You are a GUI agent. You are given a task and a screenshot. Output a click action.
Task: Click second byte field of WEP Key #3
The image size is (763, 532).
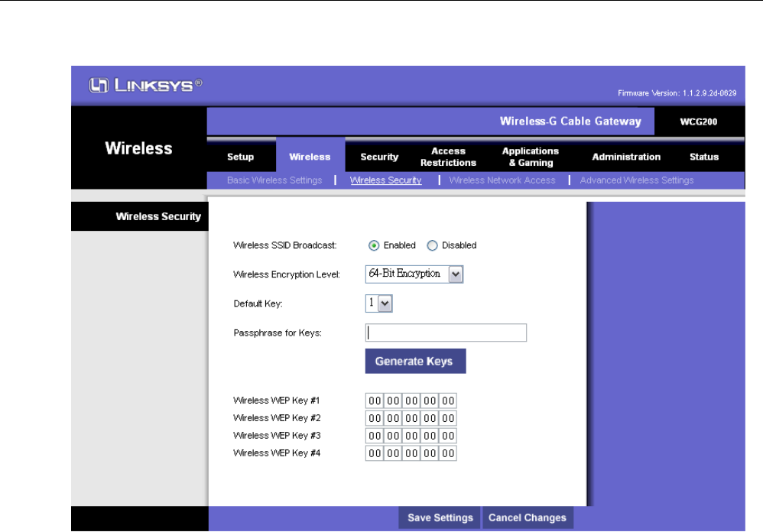(393, 436)
